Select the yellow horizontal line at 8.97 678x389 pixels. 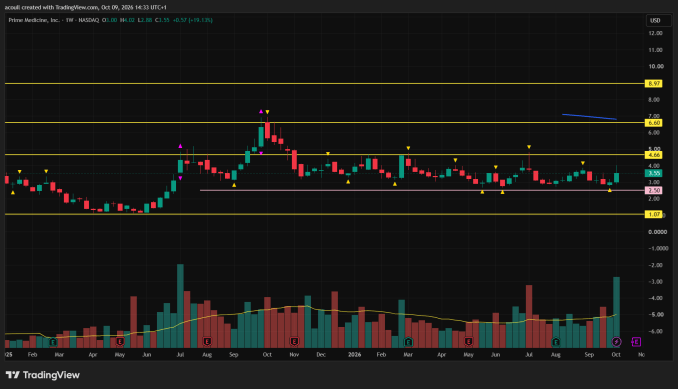325,83
